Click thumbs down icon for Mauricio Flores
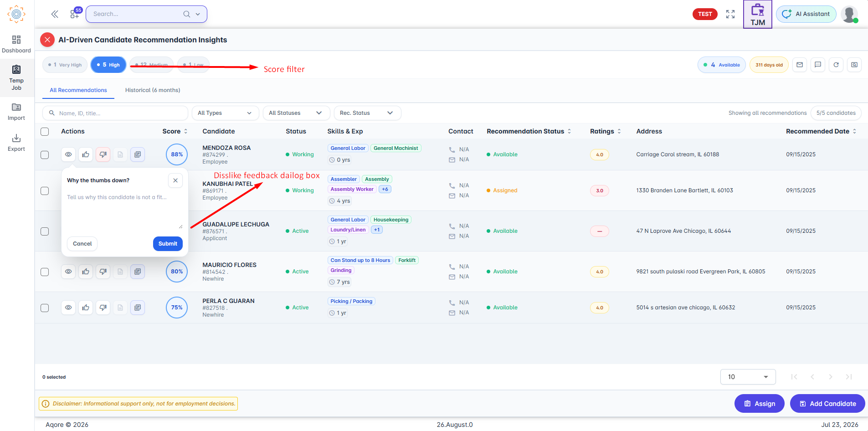This screenshot has width=868, height=431. point(103,272)
